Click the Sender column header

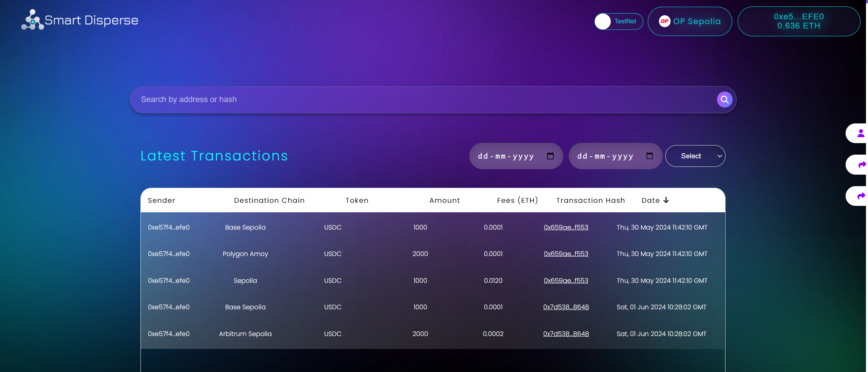[162, 200]
